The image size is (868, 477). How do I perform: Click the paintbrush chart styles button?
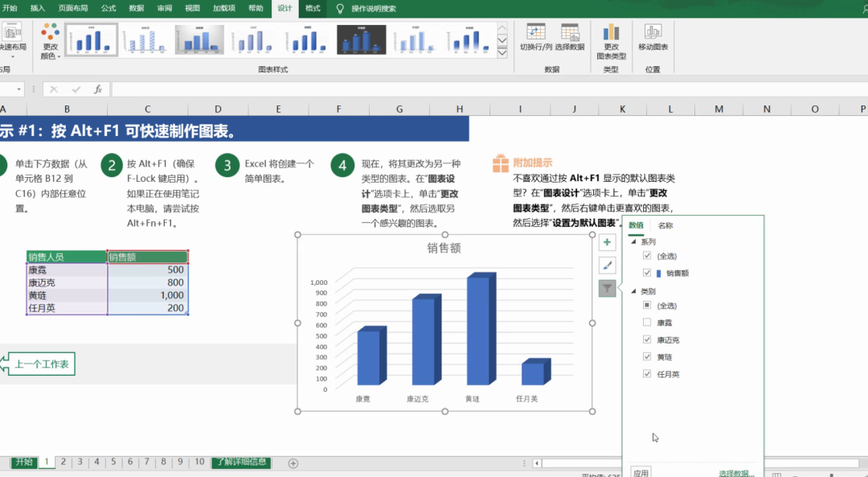[x=607, y=265]
